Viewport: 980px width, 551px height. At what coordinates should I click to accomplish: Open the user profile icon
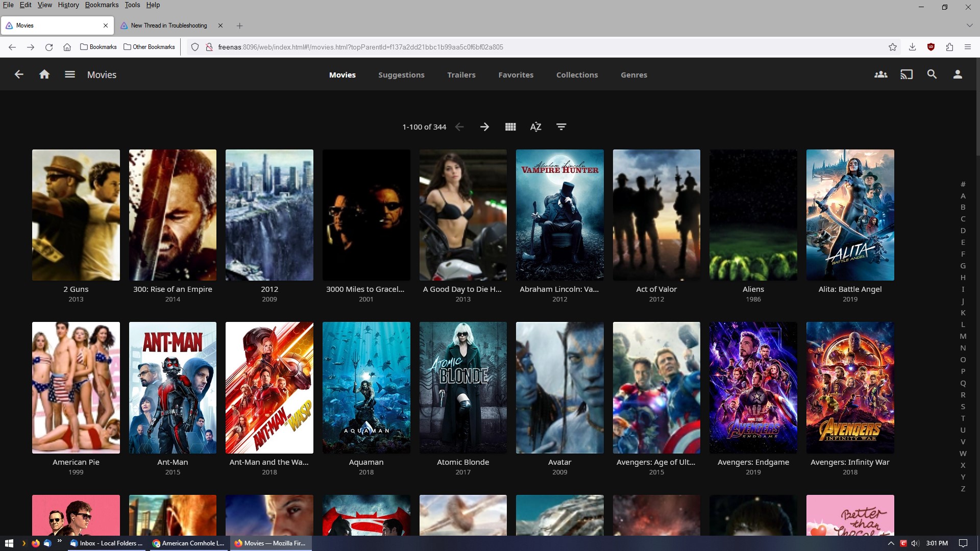pos(958,74)
